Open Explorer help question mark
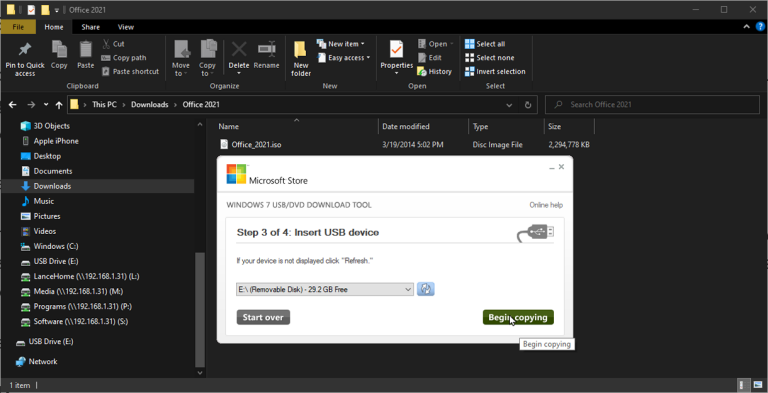 pos(760,27)
